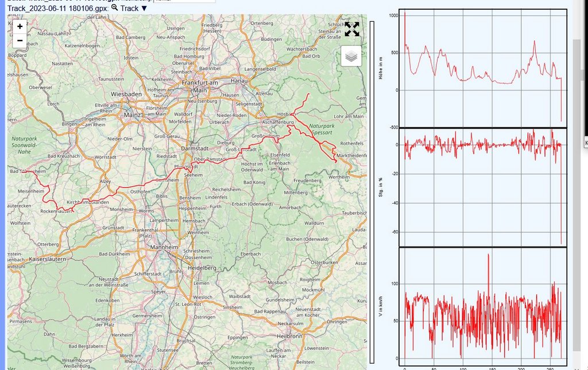The width and height of the screenshot is (588, 370).
Task: Click the Buchen (Odenwald) label
Action: point(307,239)
